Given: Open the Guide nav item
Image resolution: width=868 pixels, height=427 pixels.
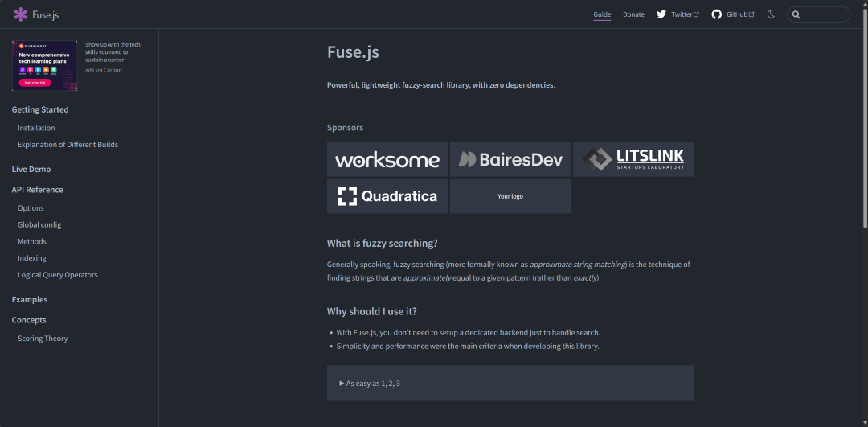Looking at the screenshot, I should [x=602, y=14].
